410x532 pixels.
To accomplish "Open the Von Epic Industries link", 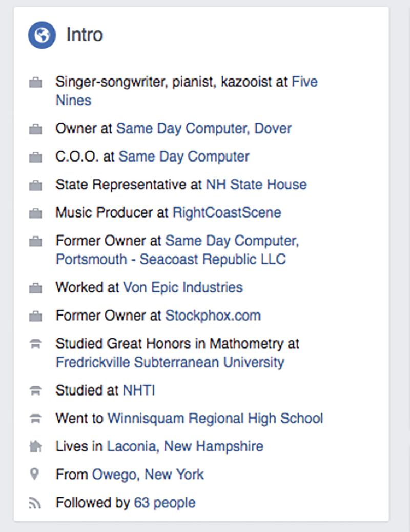I will pyautogui.click(x=182, y=287).
